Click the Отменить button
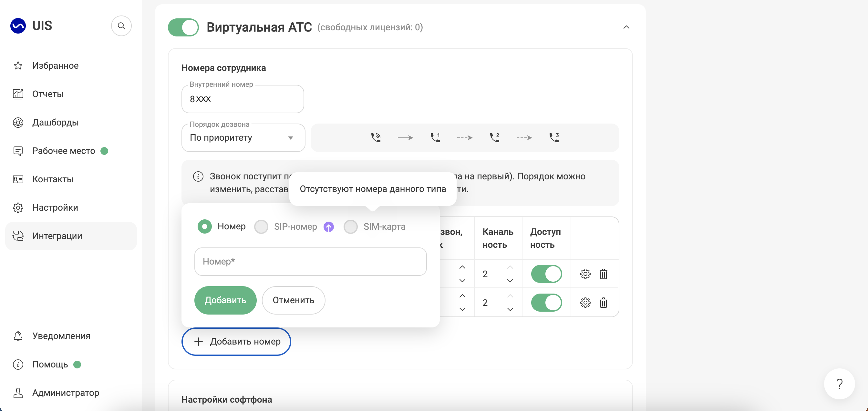 point(293,300)
